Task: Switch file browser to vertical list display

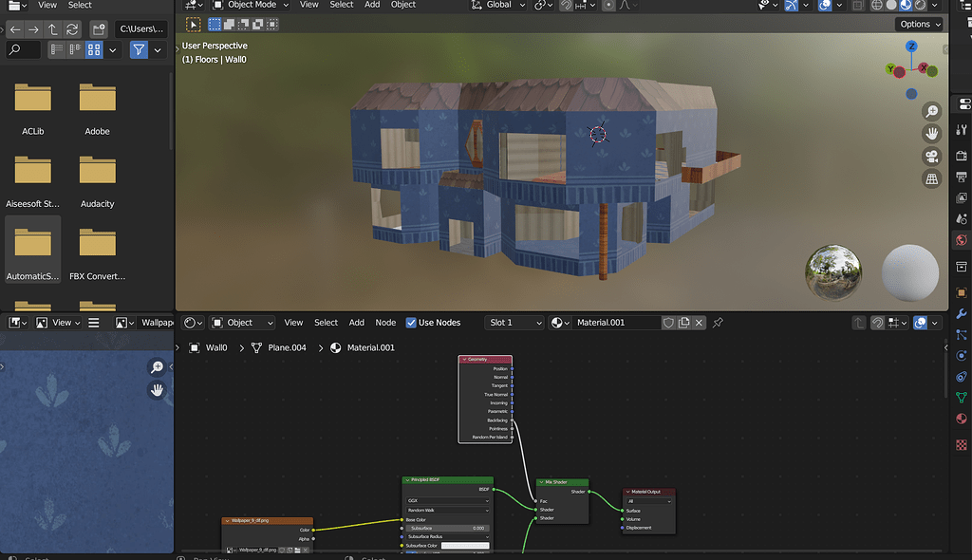Action: (x=56, y=49)
